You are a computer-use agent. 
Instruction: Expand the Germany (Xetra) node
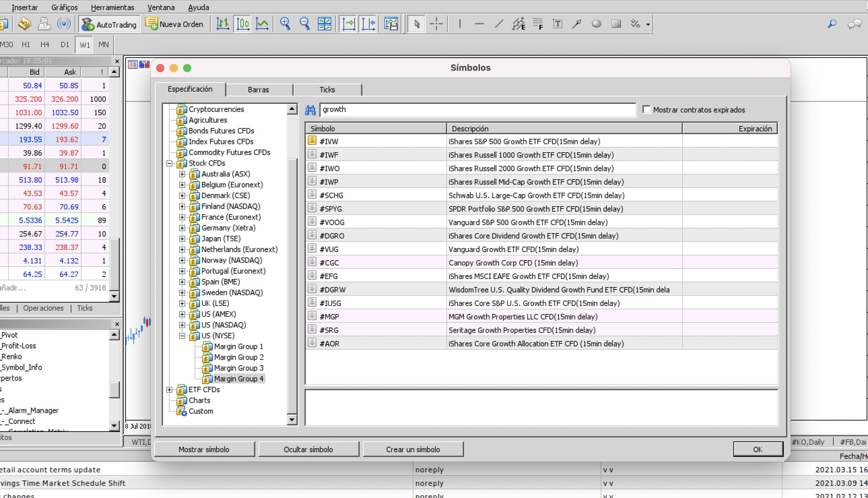point(182,228)
